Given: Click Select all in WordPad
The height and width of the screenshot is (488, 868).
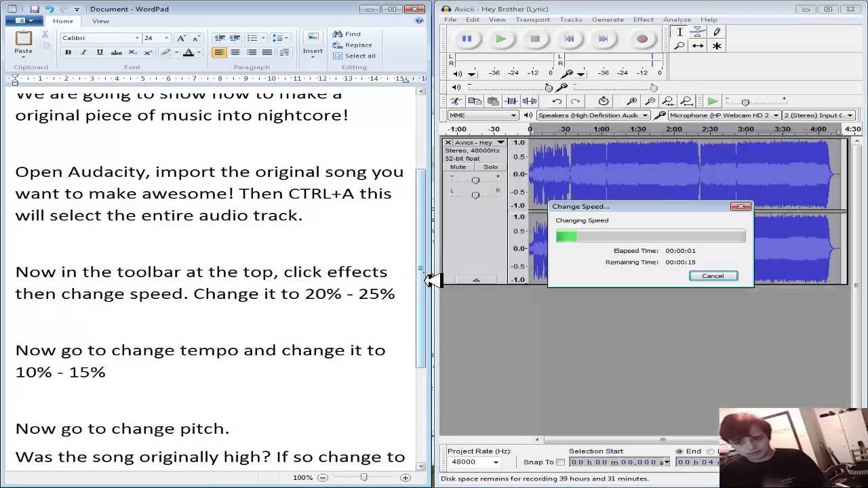Looking at the screenshot, I should 354,56.
